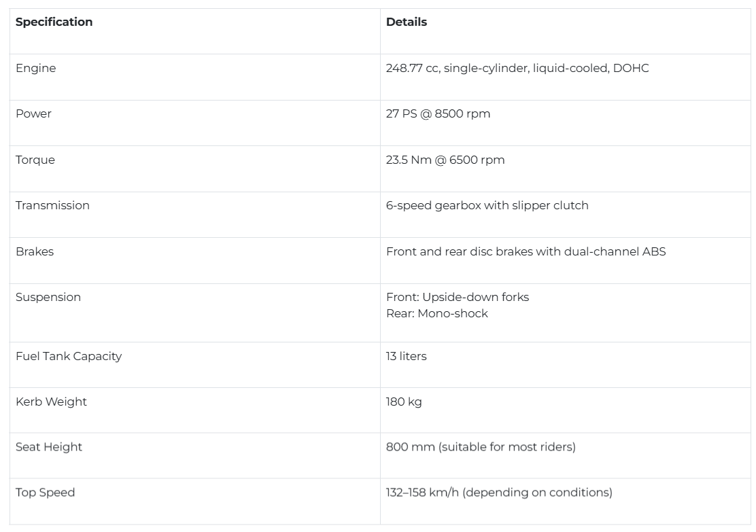
Task: Click the Details column header
Action: tap(407, 22)
